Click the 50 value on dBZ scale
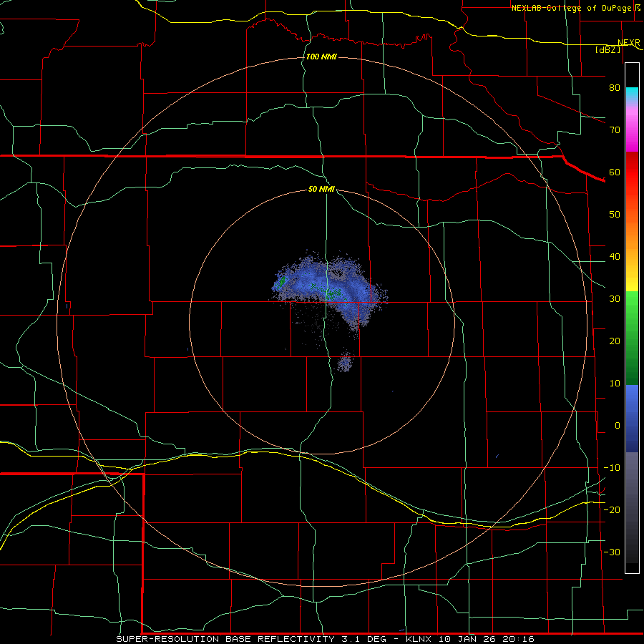The image size is (644, 644). (x=615, y=215)
